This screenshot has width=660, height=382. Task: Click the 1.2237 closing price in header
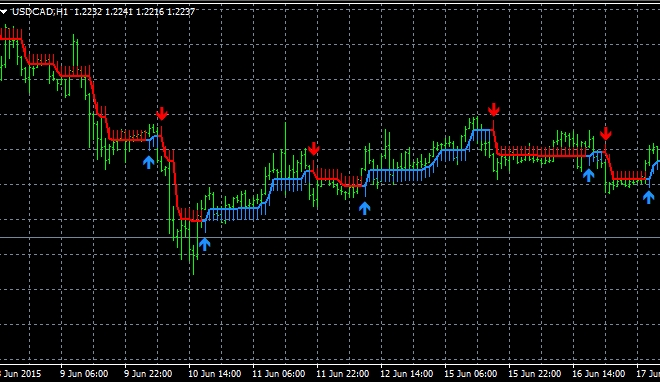click(181, 12)
